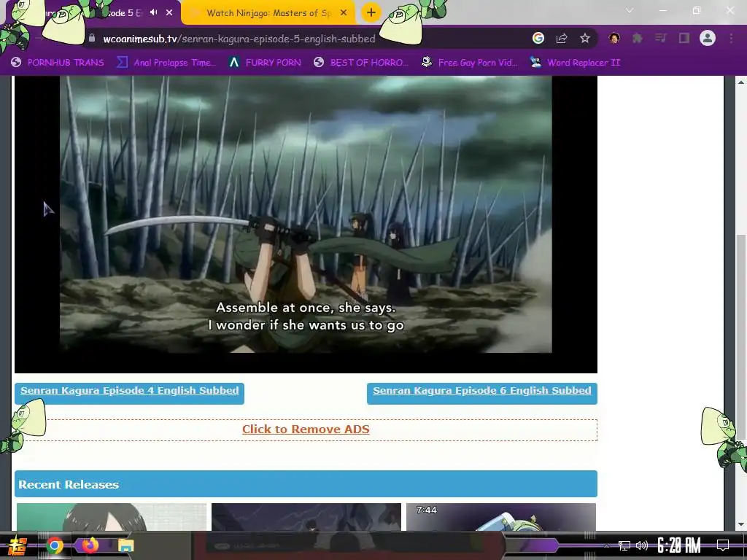
Task: Close the Senran Kagura episode 5 tab
Action: point(169,13)
